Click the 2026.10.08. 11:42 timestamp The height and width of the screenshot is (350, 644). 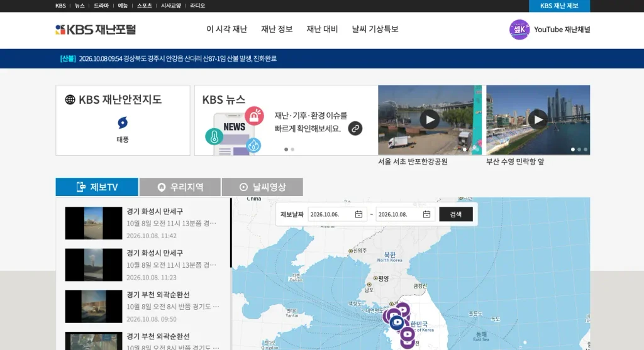pyautogui.click(x=151, y=236)
